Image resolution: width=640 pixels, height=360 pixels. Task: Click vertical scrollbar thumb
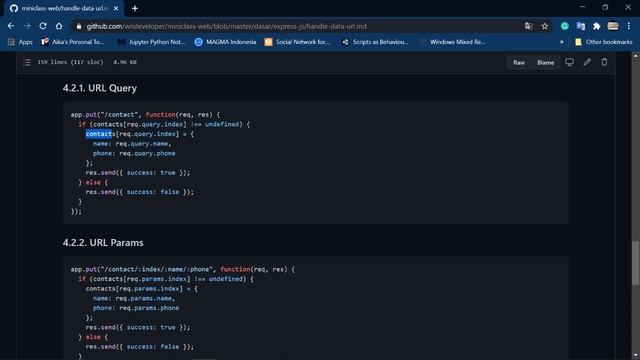[x=636, y=263]
